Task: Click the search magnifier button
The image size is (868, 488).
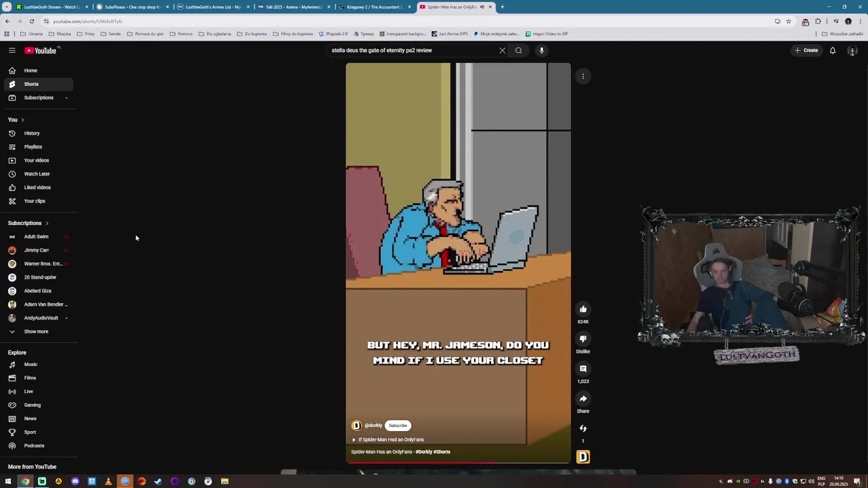Action: tap(519, 50)
